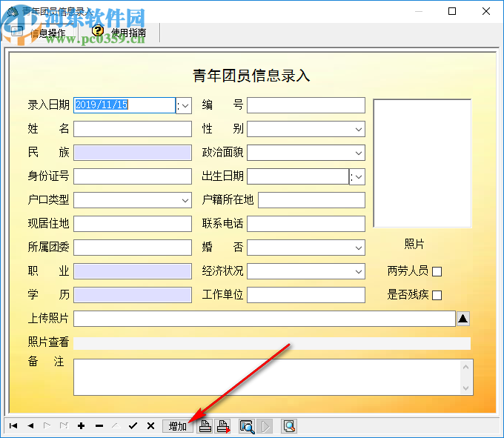
Task: Click the 备注 scrollbar down arrow
Action: (465, 388)
